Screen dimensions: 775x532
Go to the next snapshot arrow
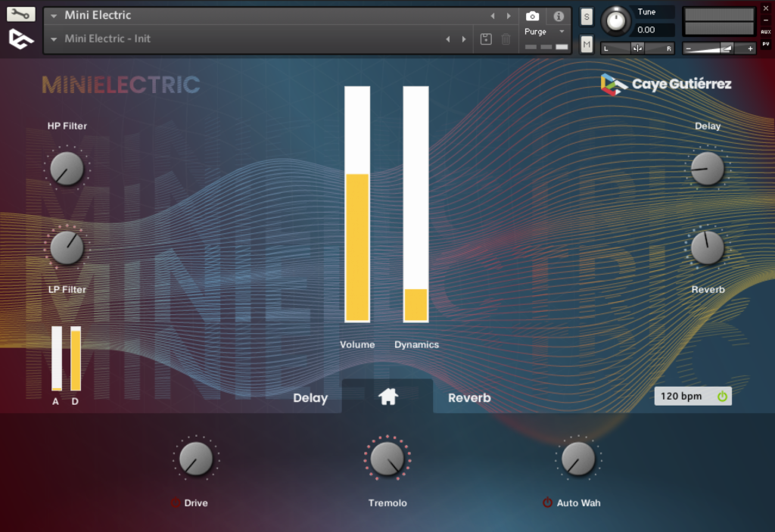(464, 39)
